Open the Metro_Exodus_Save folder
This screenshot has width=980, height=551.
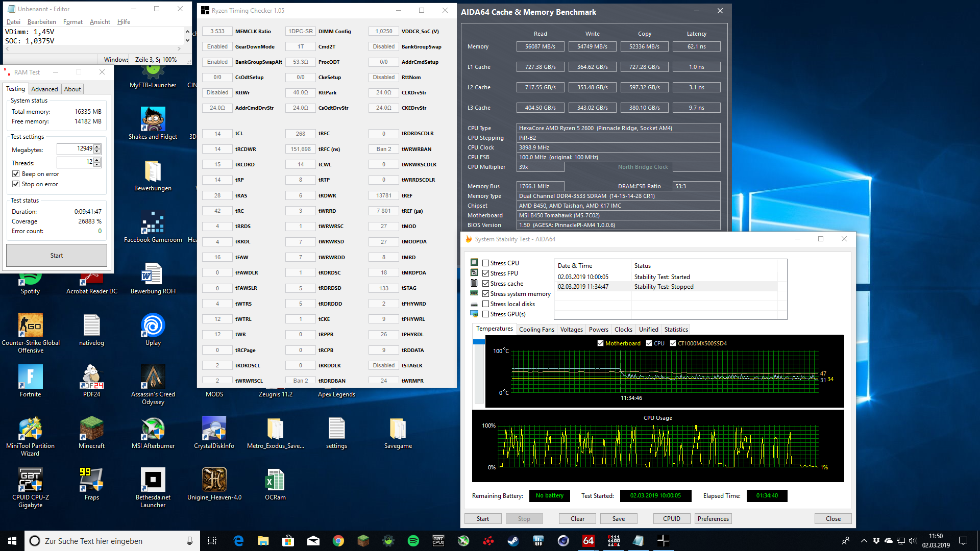276,432
